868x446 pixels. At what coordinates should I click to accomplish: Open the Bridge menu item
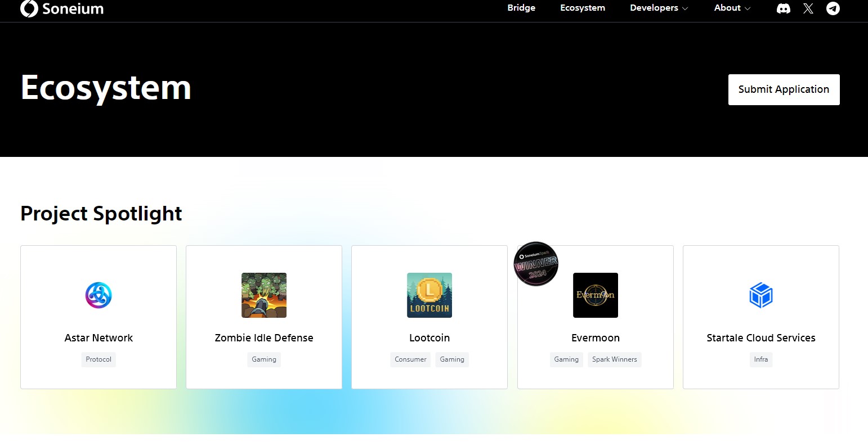(x=521, y=8)
